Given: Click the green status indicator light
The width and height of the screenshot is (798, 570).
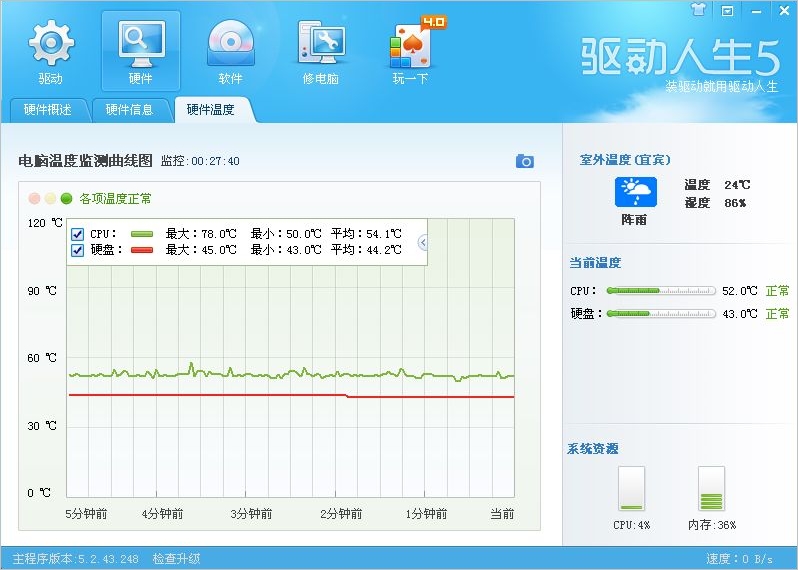Looking at the screenshot, I should tap(66, 198).
